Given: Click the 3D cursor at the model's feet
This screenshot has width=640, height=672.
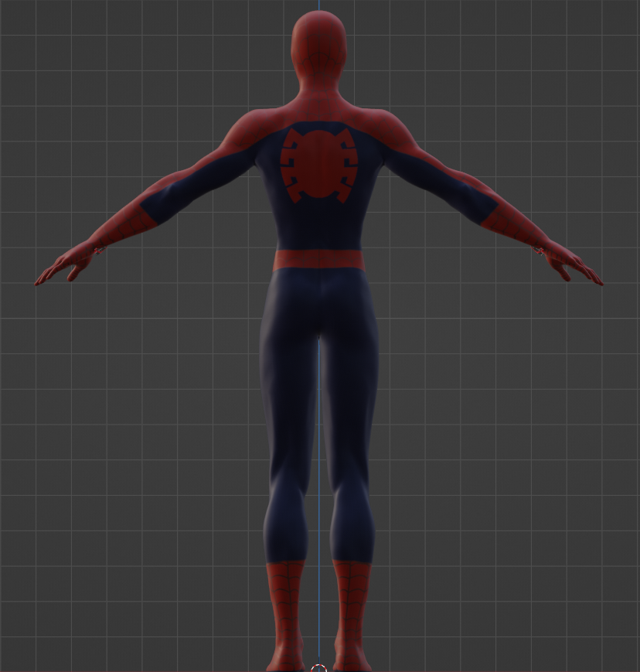Looking at the screenshot, I should pyautogui.click(x=318, y=668).
